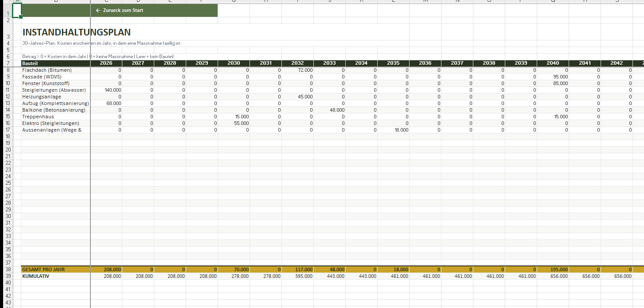Click the row 7 header number
Viewport: 644px width, 308px height.
pos(8,63)
